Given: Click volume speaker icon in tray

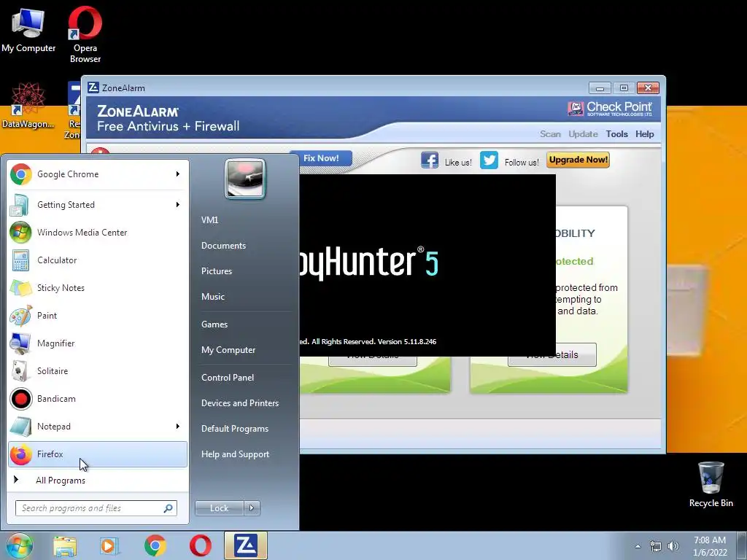Looking at the screenshot, I should [673, 546].
